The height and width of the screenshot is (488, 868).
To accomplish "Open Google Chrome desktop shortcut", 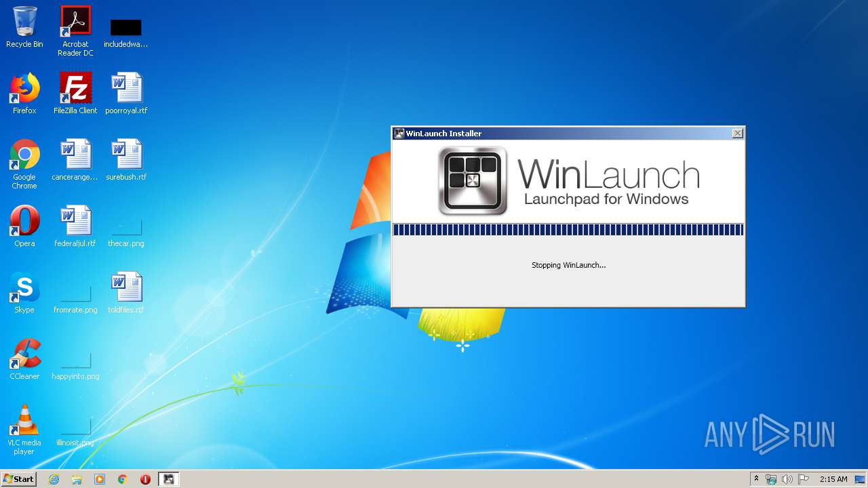I will pos(24,164).
